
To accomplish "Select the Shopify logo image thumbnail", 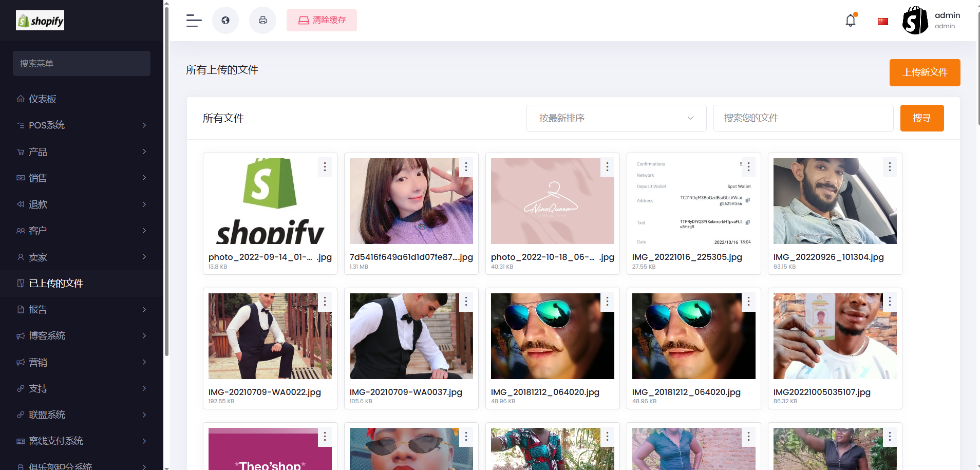I will 270,201.
